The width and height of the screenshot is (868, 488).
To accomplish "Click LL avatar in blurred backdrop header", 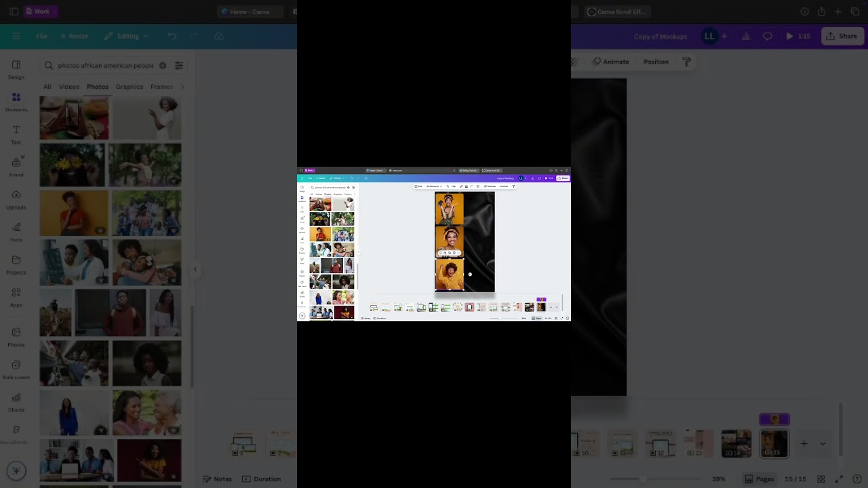I will pos(709,36).
